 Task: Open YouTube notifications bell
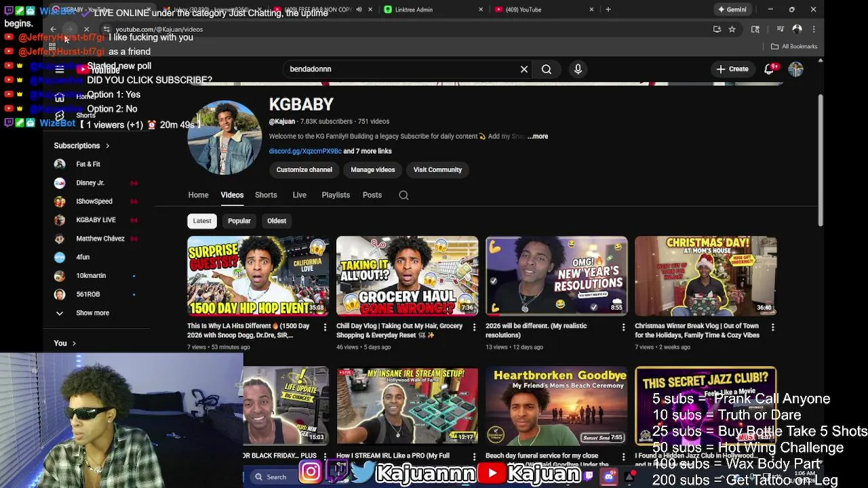769,69
